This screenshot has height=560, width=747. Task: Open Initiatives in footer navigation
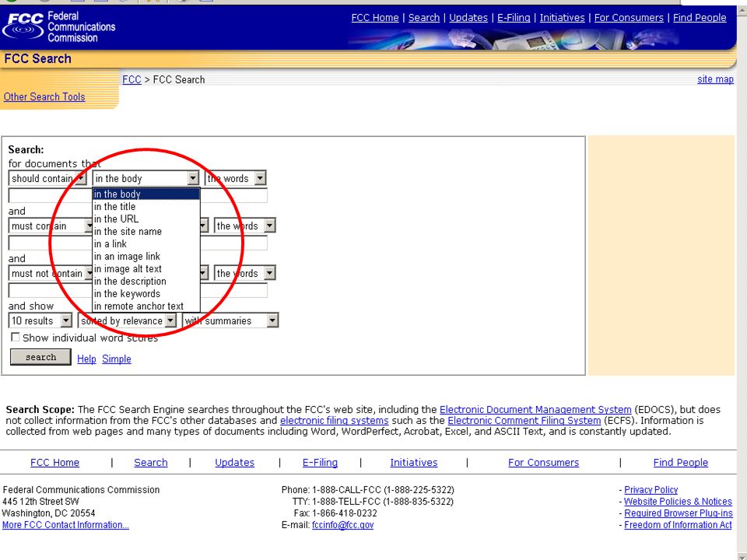413,462
